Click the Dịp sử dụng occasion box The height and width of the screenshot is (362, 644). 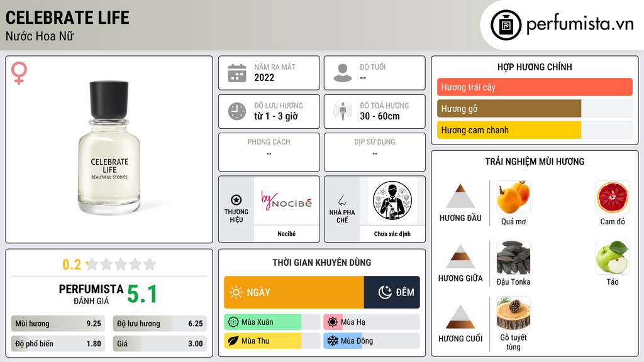click(375, 152)
